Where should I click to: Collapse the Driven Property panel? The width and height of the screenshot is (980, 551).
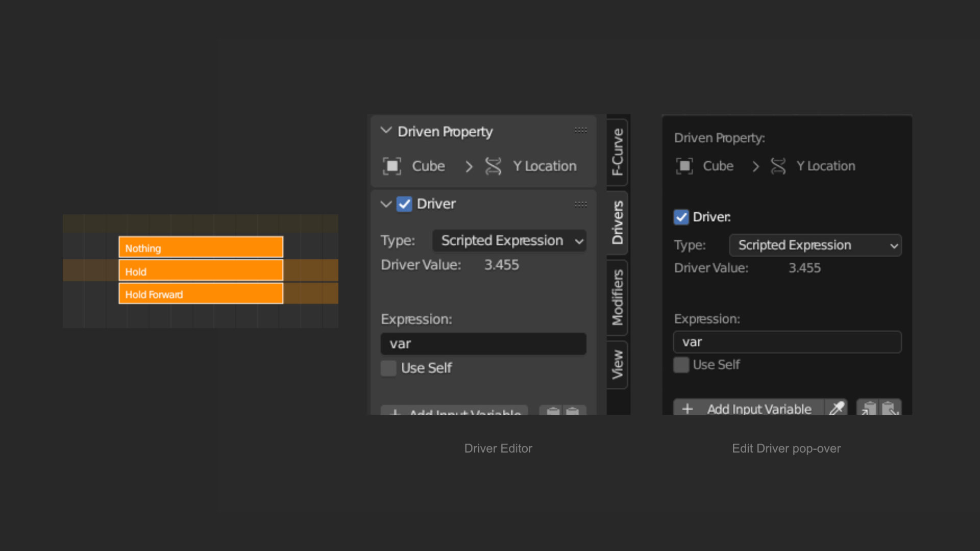(x=386, y=131)
